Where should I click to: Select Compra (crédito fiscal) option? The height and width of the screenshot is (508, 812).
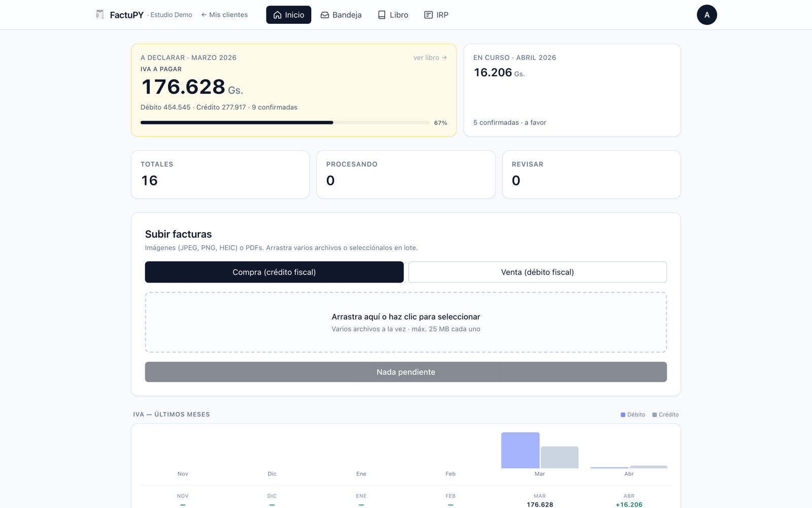coord(274,272)
